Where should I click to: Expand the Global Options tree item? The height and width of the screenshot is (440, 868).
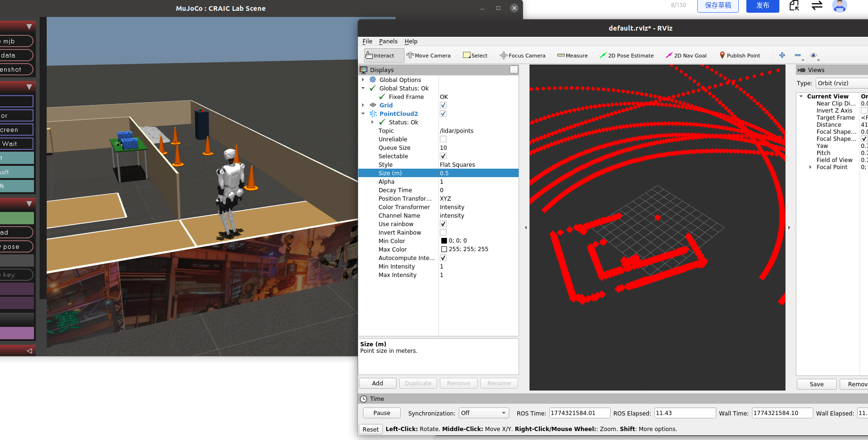[x=363, y=80]
